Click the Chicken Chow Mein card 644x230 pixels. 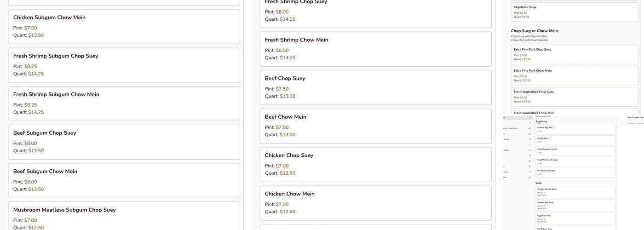[375, 203]
